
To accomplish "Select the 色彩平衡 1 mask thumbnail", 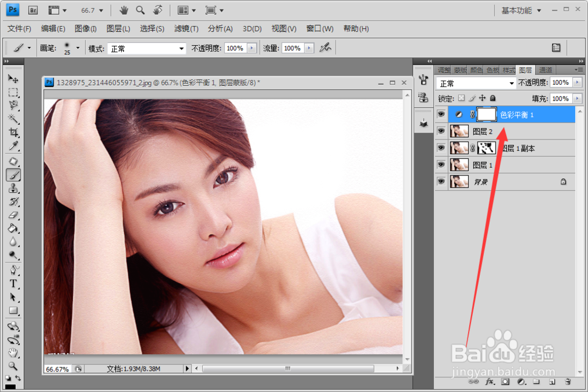I will point(486,114).
